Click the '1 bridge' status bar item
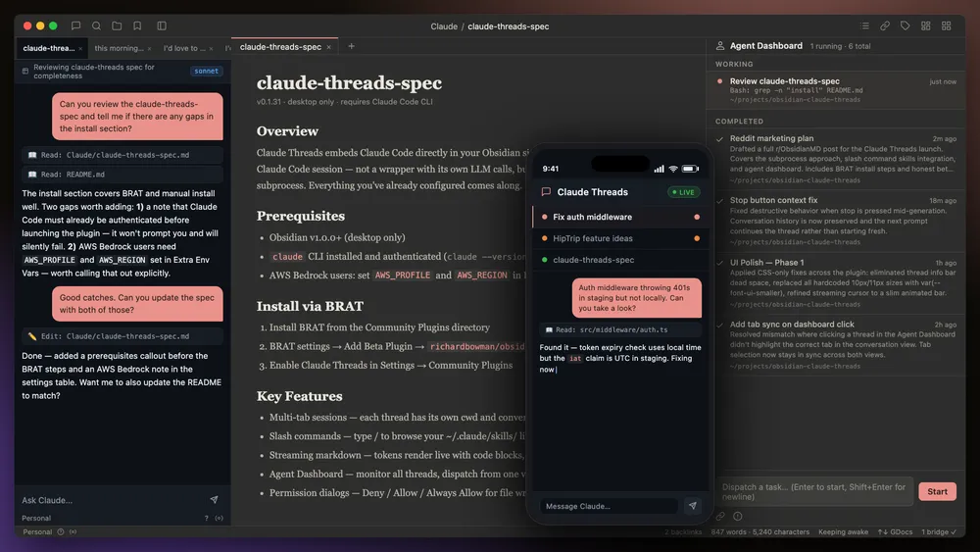980x552 pixels. pos(939,532)
